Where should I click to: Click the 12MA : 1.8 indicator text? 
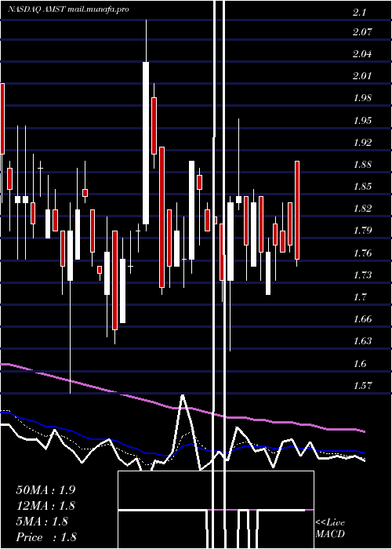[x=45, y=506]
